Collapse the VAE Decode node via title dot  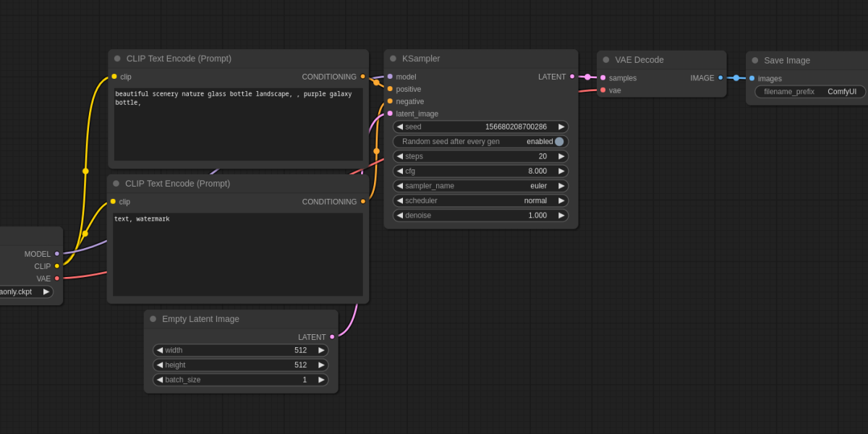tap(606, 60)
